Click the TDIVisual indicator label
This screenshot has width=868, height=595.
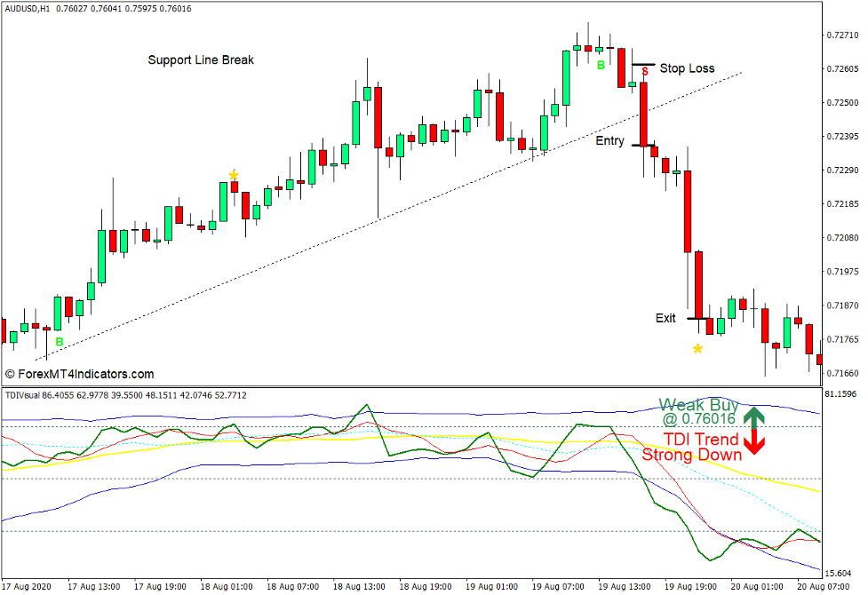(x=27, y=395)
